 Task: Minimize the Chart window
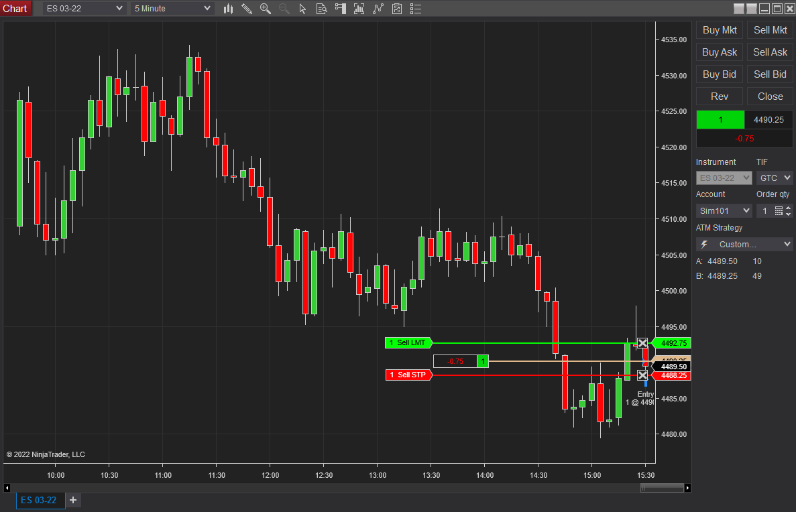coord(765,9)
